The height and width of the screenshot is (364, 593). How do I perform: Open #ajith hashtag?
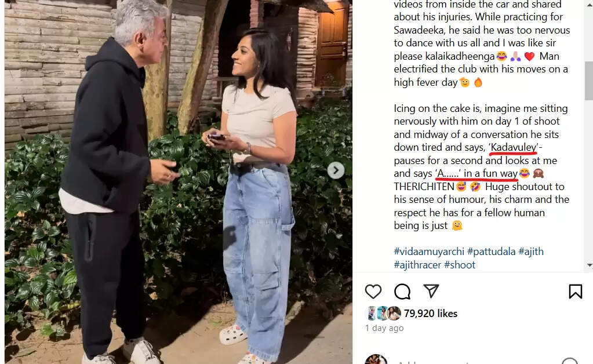(x=531, y=252)
